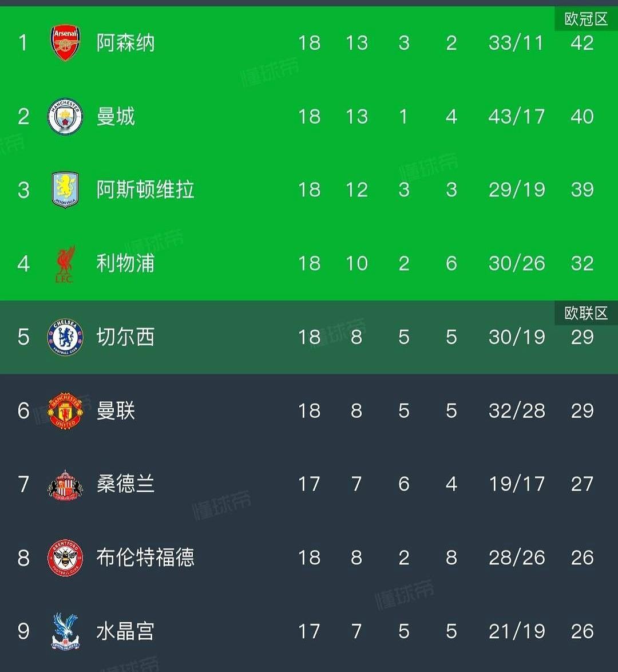618x672 pixels.
Task: Open team page for 阿森纳
Action: click(x=125, y=43)
